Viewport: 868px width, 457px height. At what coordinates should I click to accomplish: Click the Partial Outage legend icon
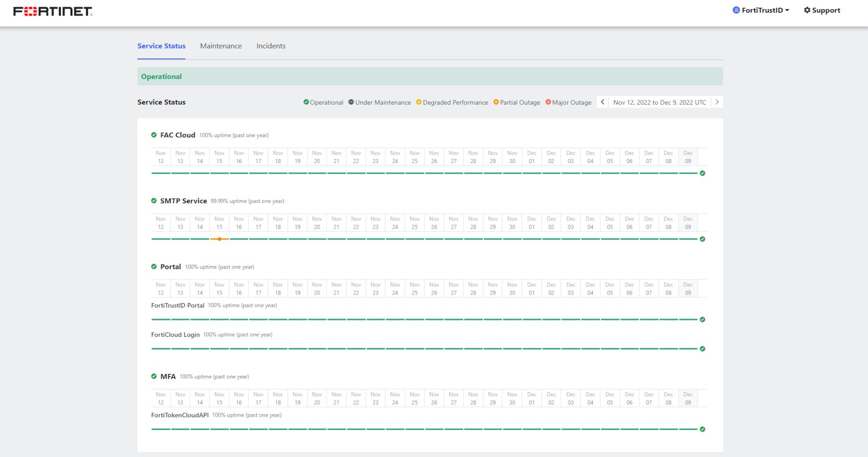tap(495, 102)
